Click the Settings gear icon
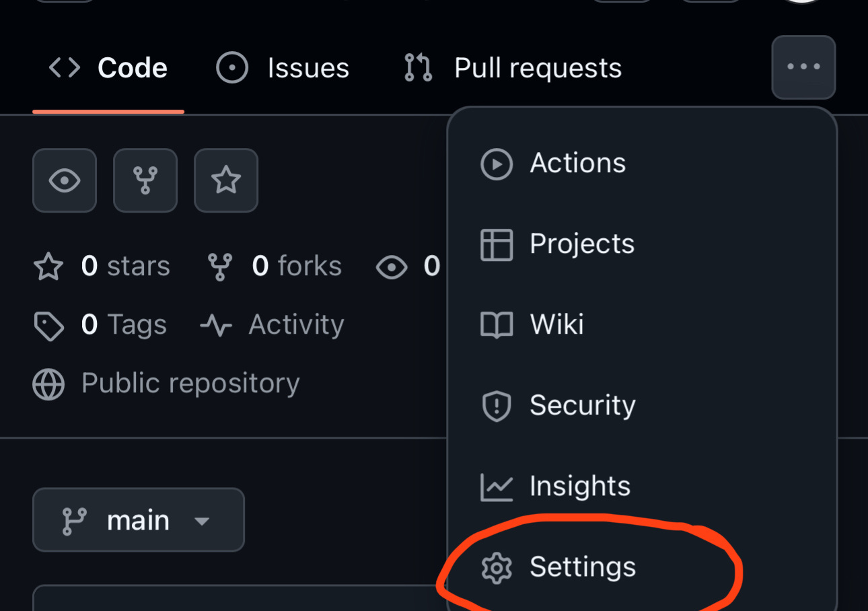868x611 pixels. (x=497, y=568)
